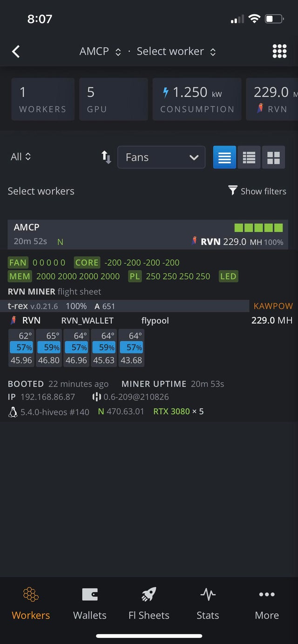Viewport: 298px width, 644px height.
Task: Toggle sort order arrows icon
Action: coord(107,157)
